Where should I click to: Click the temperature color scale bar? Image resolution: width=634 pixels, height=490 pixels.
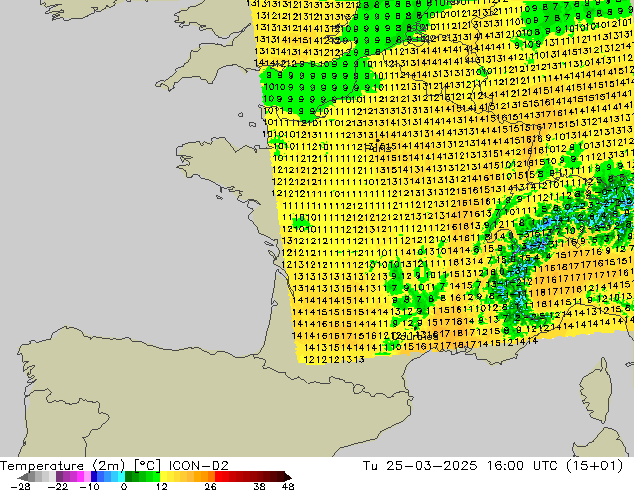click(x=155, y=477)
